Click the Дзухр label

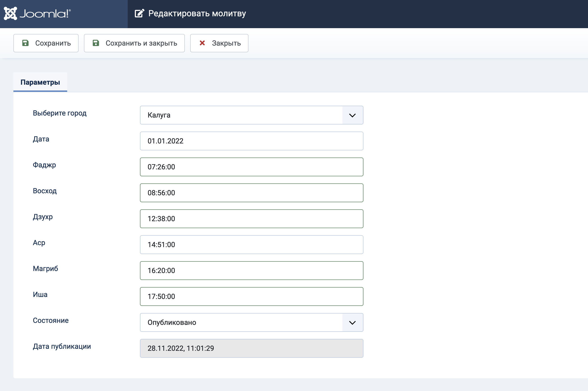click(x=43, y=217)
